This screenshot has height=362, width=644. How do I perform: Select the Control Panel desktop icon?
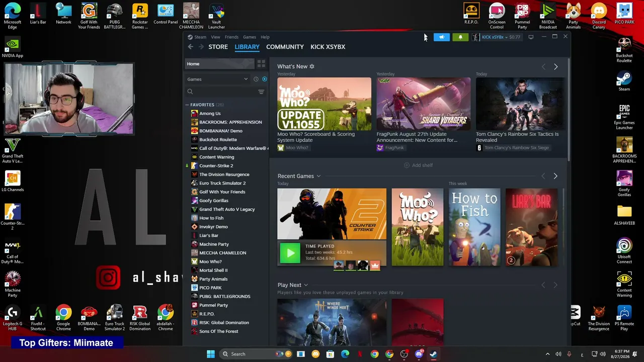[166, 14]
